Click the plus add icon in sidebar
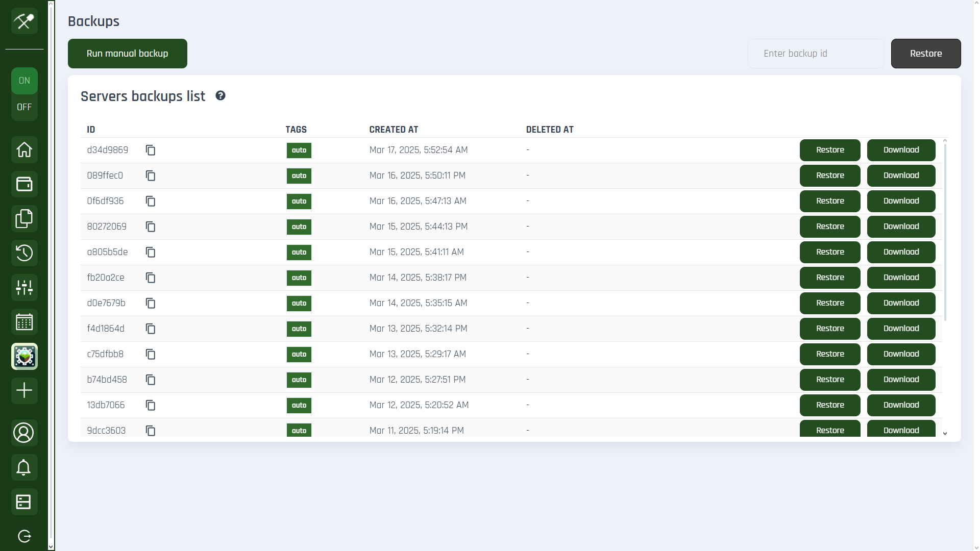This screenshot has height=551, width=980. tap(24, 391)
